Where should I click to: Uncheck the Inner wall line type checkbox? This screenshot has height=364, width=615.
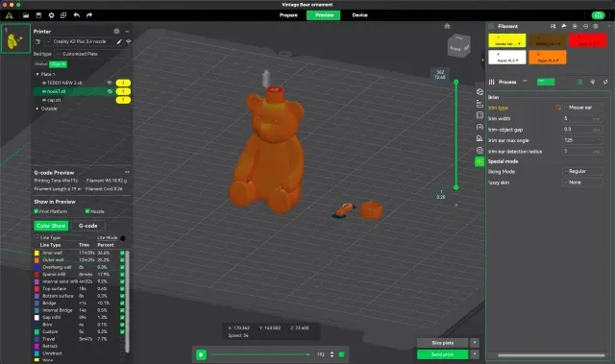pos(122,253)
